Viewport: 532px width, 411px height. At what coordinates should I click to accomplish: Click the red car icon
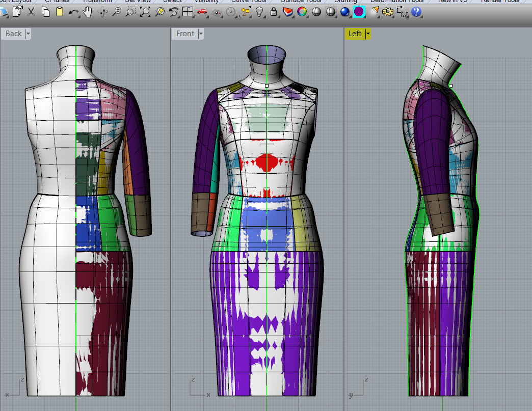(x=202, y=12)
